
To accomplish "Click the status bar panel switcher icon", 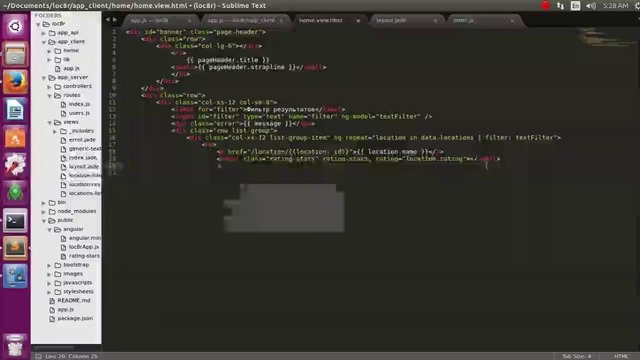I will (38, 356).
